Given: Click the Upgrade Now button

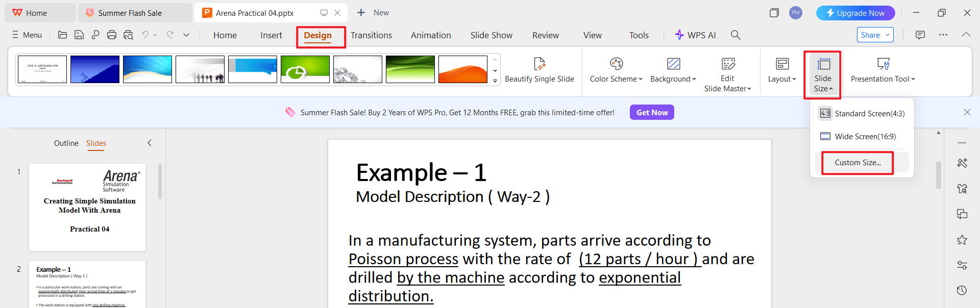Looking at the screenshot, I should (x=855, y=13).
